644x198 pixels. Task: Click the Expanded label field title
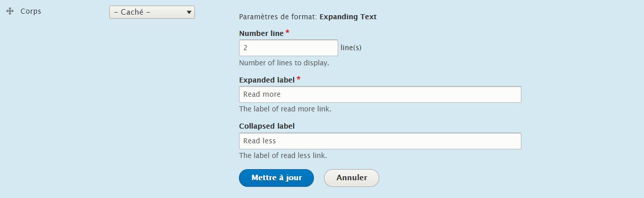[267, 80]
